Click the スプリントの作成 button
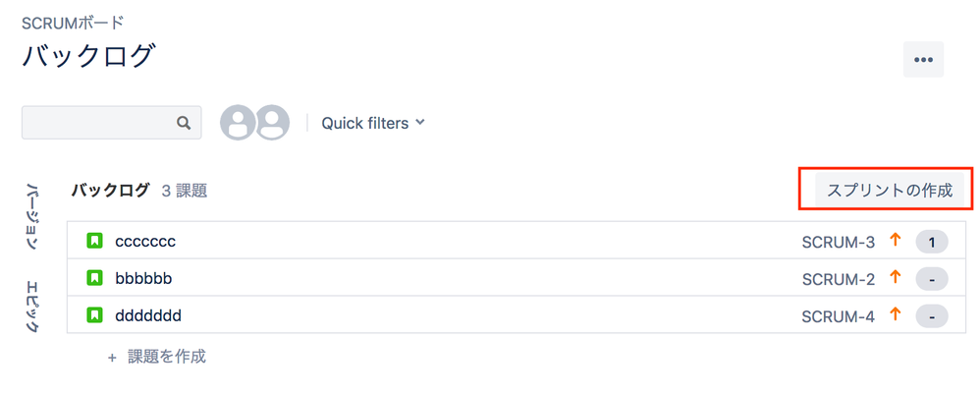The width and height of the screenshot is (980, 394). [x=890, y=191]
